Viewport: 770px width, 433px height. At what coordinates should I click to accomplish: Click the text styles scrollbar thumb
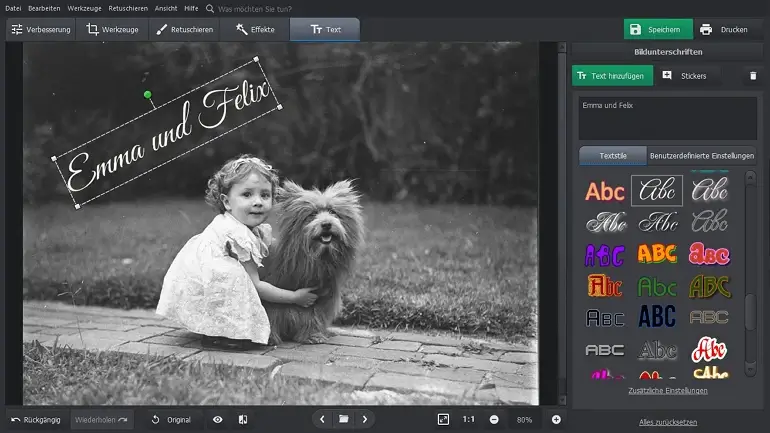[750, 312]
